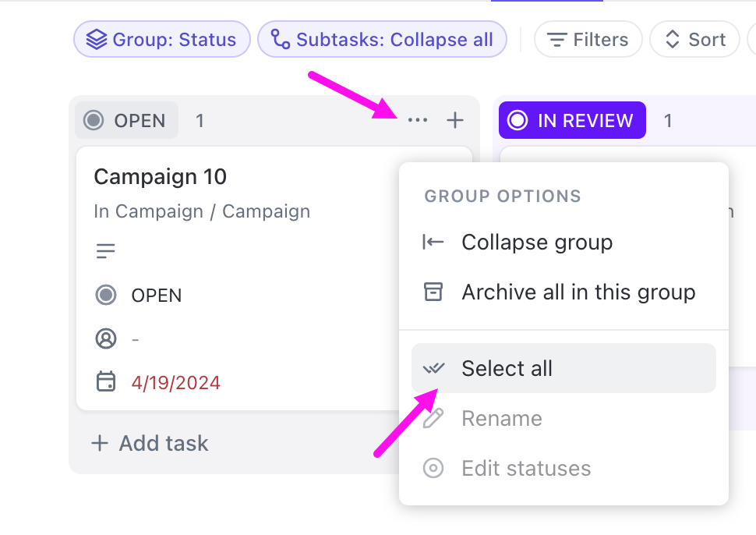756x535 pixels.
Task: Open the OPEN group ellipsis menu
Action: [418, 120]
